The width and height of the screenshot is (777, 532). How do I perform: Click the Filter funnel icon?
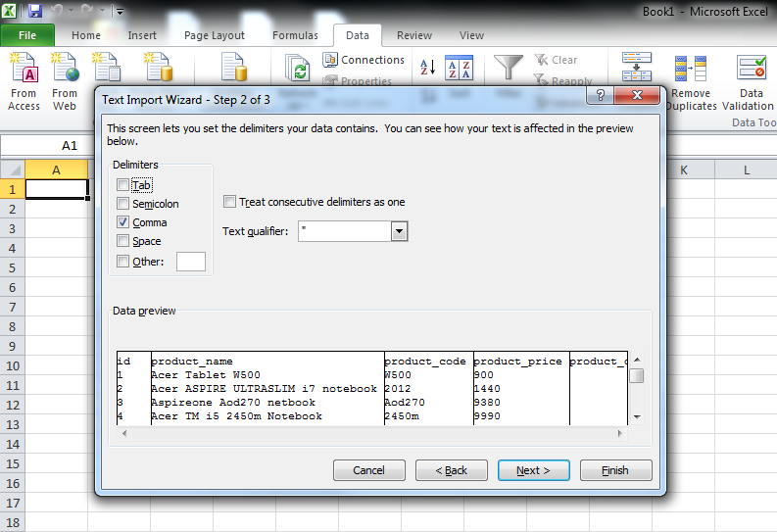[508, 68]
